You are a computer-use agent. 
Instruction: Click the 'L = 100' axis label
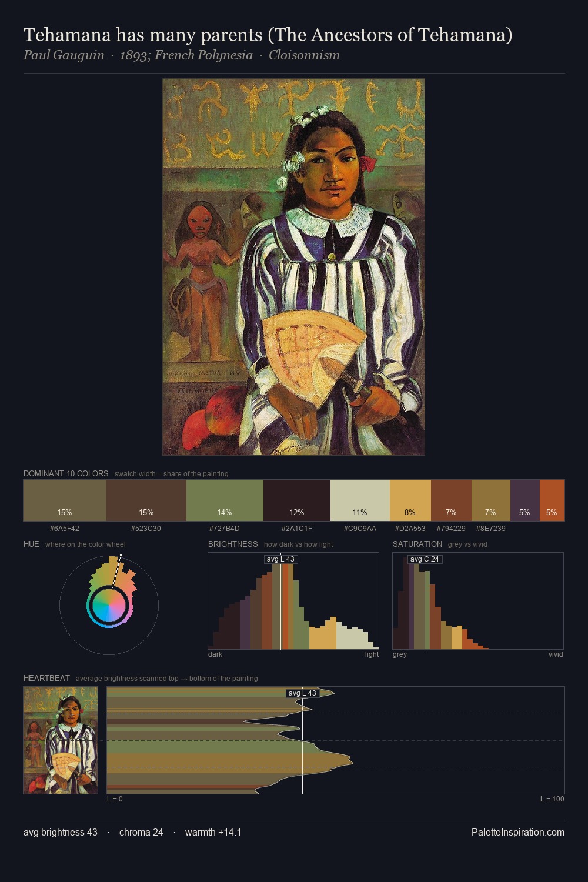click(552, 799)
